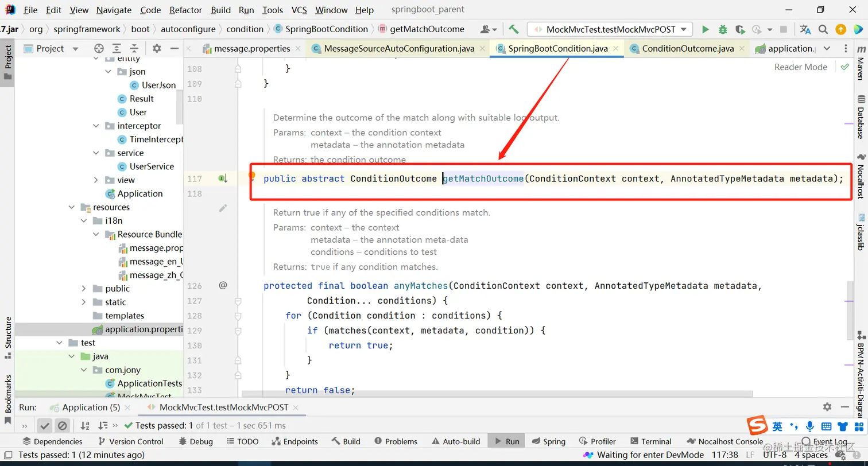Run with coverage shield icon

740,29
